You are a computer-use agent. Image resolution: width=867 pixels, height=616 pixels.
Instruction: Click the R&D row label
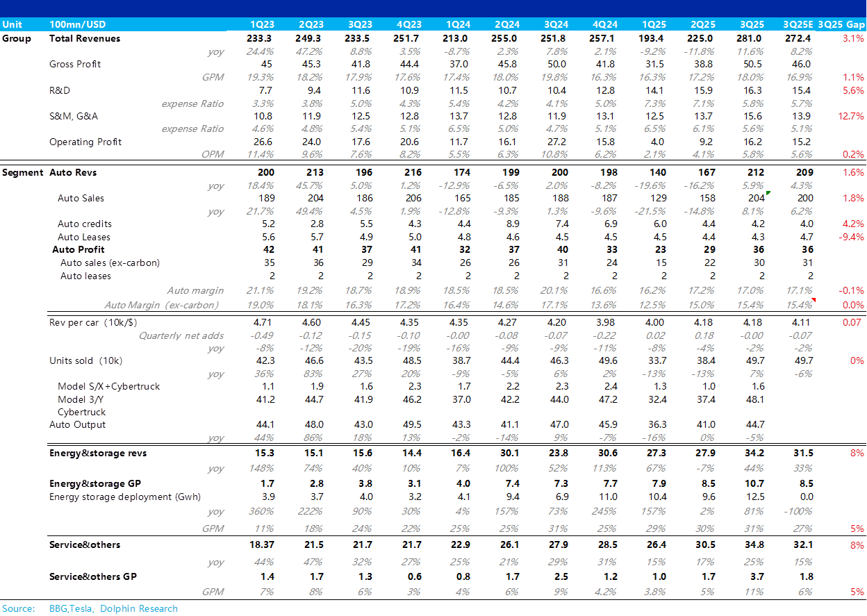[x=60, y=90]
